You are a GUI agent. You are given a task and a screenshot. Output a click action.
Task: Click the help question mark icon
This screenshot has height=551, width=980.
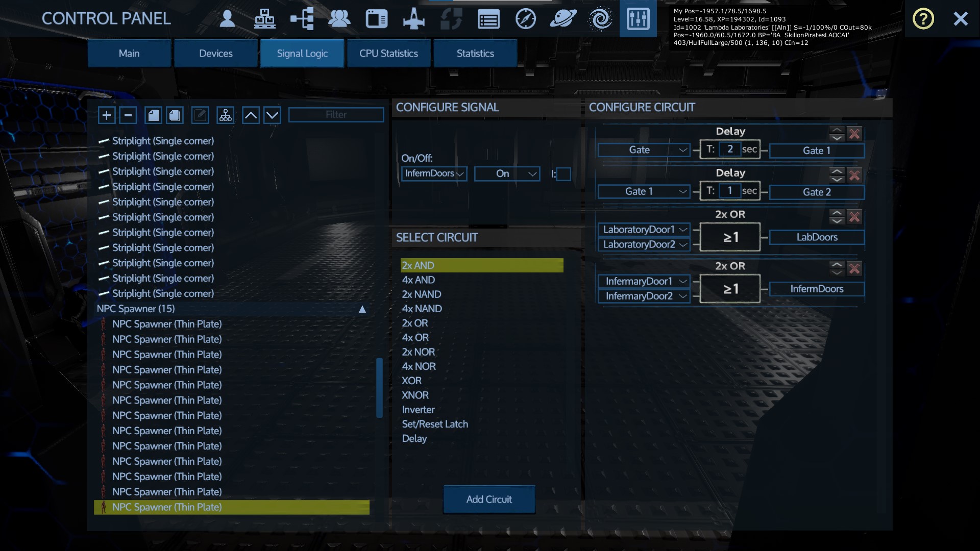(x=923, y=19)
